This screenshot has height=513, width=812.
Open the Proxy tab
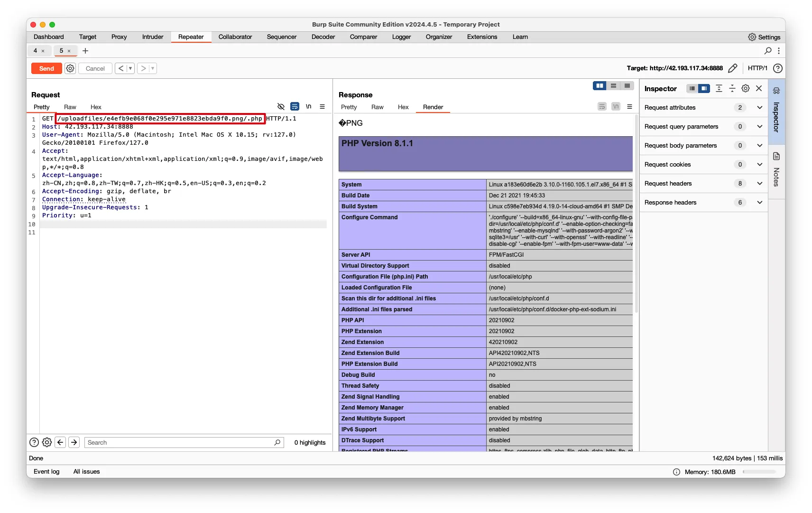(x=119, y=37)
